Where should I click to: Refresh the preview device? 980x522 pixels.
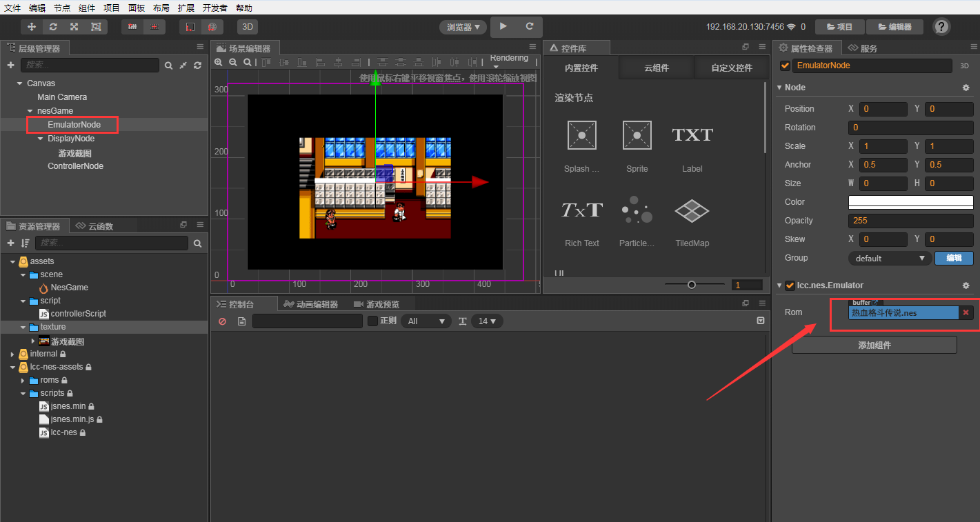[x=530, y=26]
